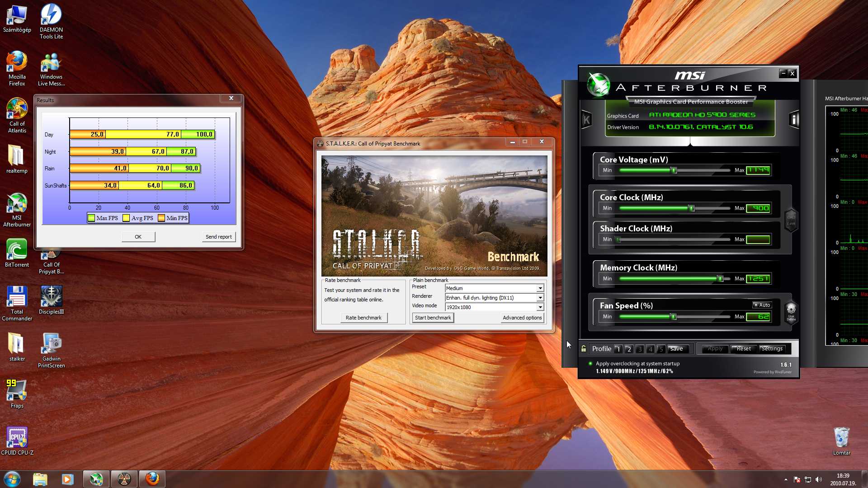Image resolution: width=868 pixels, height=488 pixels.
Task: Select Afterburner profile slot 5
Action: pyautogui.click(x=661, y=349)
